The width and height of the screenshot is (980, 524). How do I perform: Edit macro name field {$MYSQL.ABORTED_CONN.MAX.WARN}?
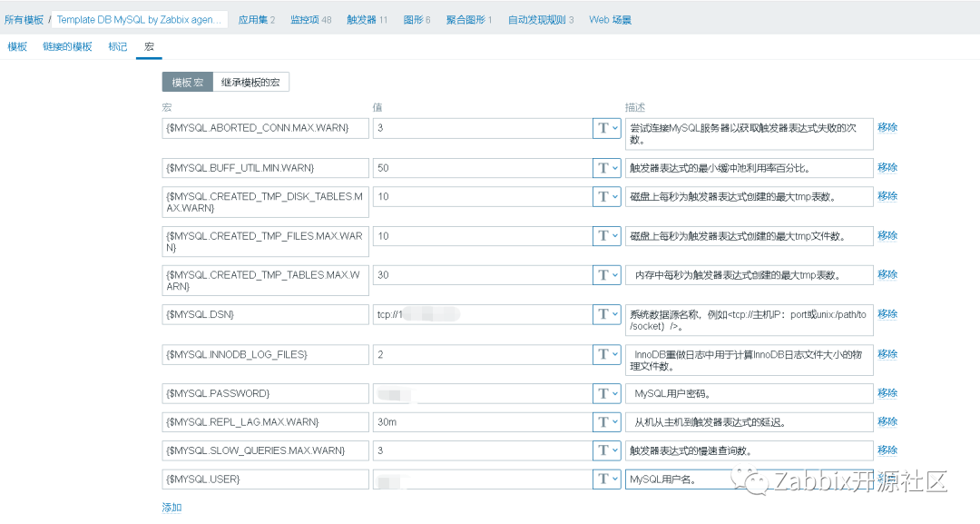pyautogui.click(x=265, y=128)
